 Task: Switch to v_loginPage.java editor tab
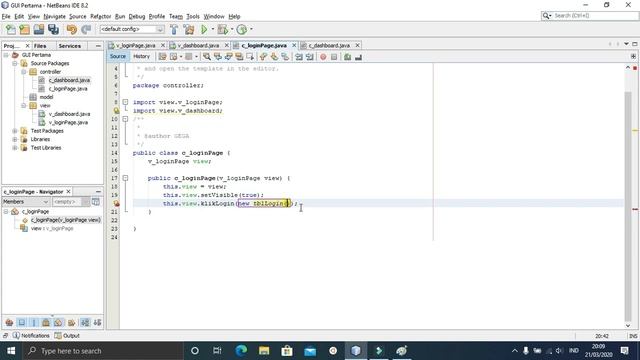(135, 45)
